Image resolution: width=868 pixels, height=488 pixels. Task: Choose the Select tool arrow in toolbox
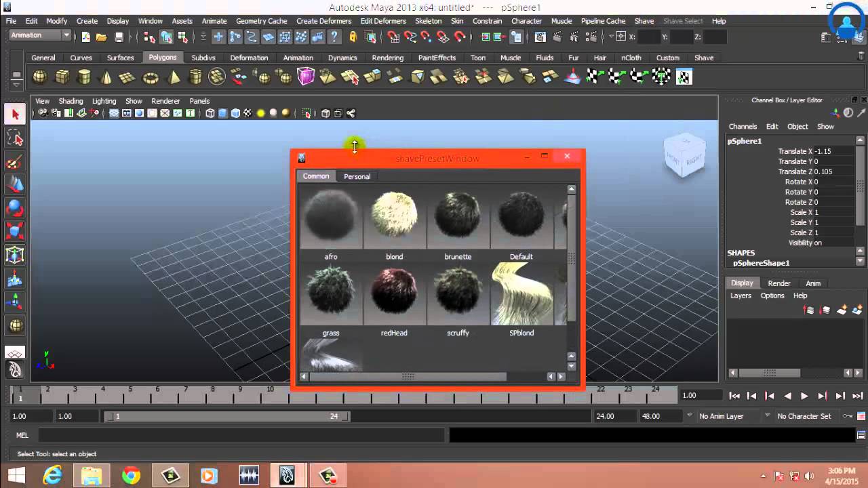[15, 115]
